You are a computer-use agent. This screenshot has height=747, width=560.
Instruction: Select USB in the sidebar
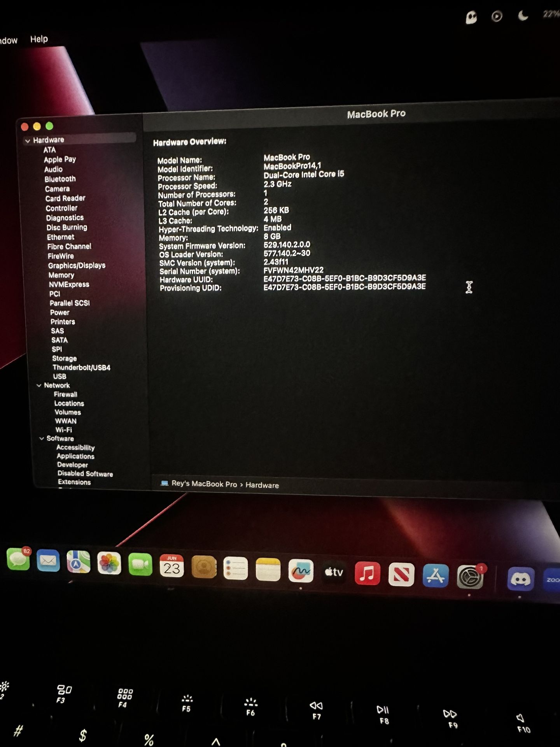(x=59, y=376)
